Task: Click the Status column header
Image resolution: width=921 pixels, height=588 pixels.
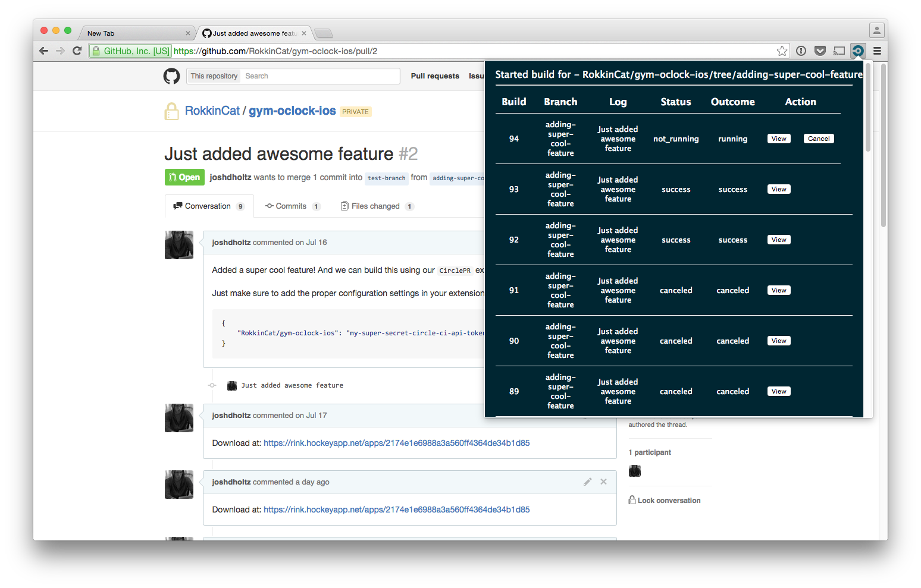Action: click(676, 102)
